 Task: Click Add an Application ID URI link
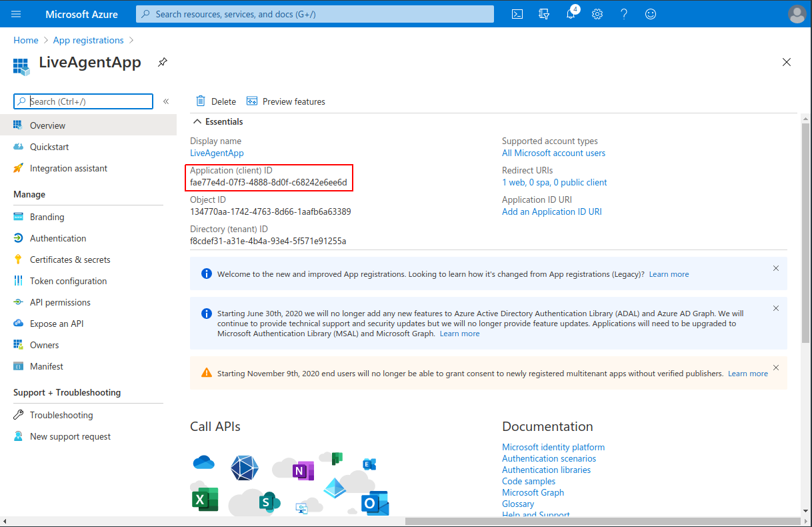click(551, 211)
